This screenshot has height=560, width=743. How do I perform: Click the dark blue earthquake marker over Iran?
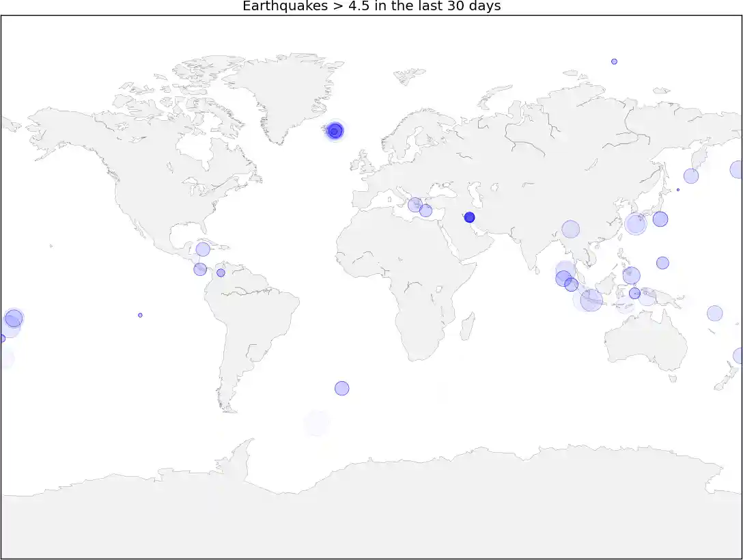[x=469, y=217]
